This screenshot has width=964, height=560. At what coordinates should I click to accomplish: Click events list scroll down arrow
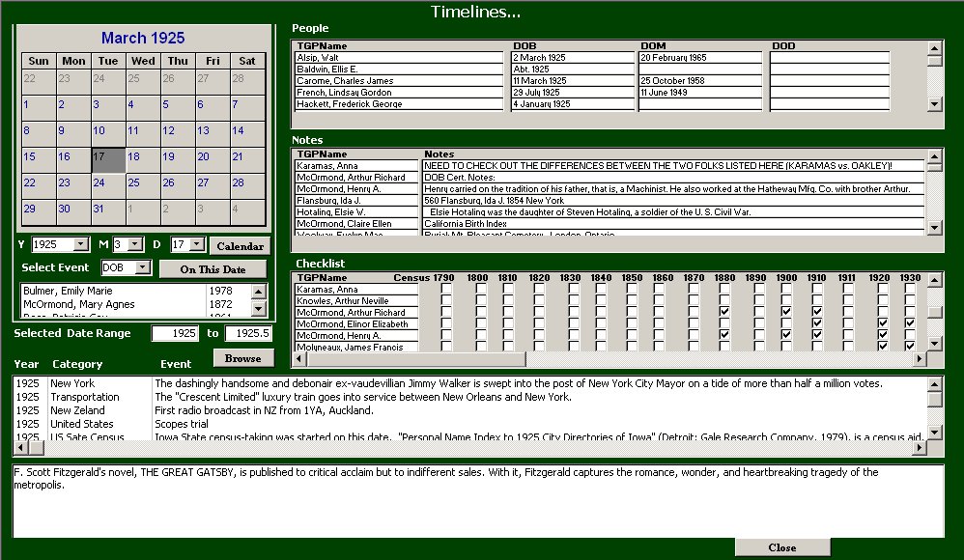coord(934,433)
